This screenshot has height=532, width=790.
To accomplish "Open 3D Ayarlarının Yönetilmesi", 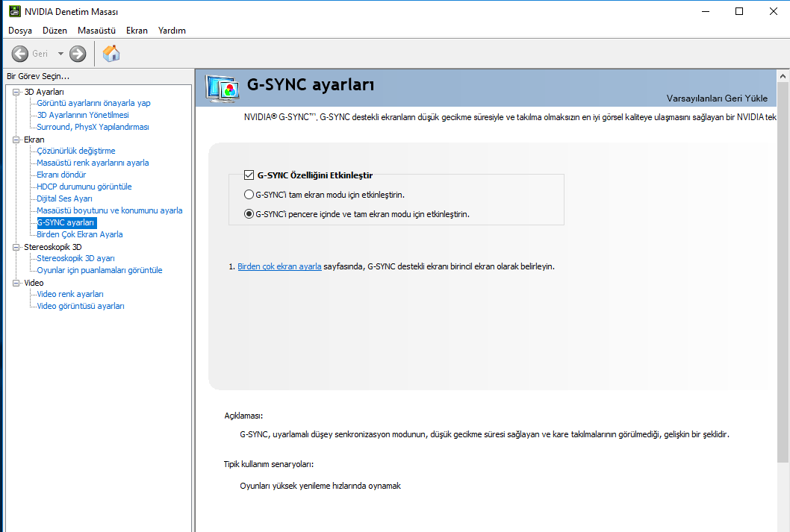I will [x=83, y=115].
